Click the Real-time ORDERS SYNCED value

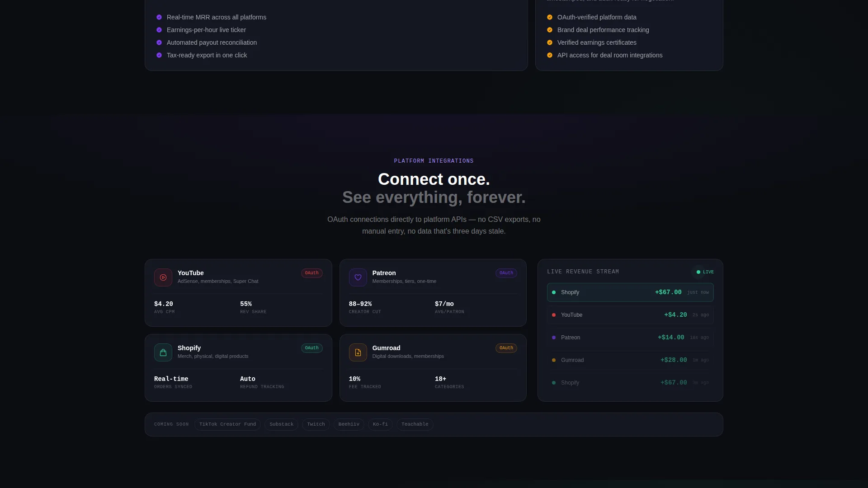coord(171,379)
